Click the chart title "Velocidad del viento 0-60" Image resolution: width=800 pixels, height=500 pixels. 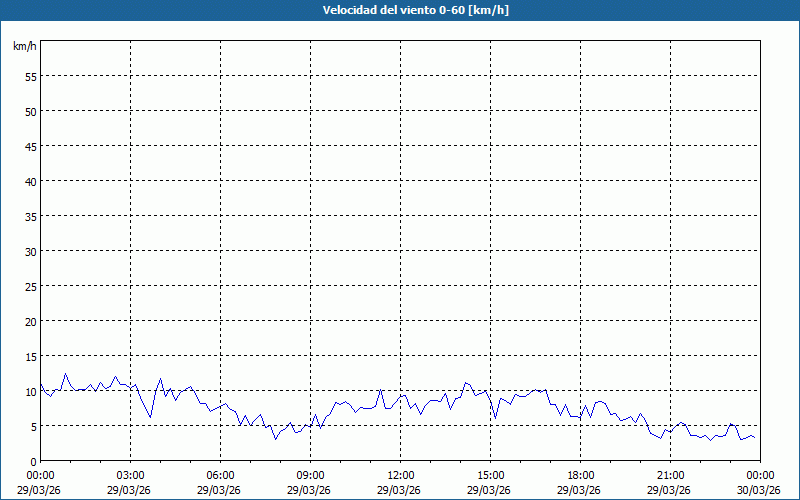click(400, 11)
